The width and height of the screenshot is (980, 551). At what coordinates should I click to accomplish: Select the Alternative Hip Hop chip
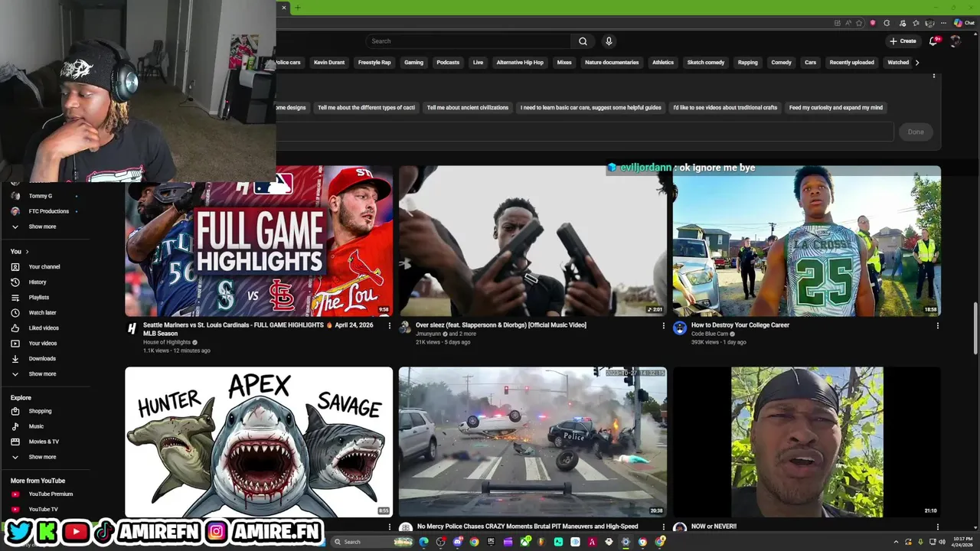[x=520, y=63]
